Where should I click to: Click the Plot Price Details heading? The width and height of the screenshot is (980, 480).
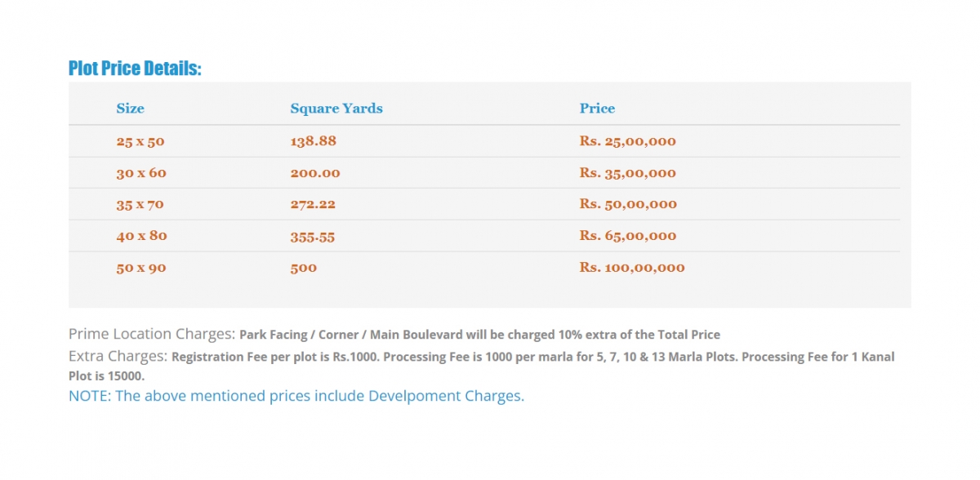coord(135,69)
